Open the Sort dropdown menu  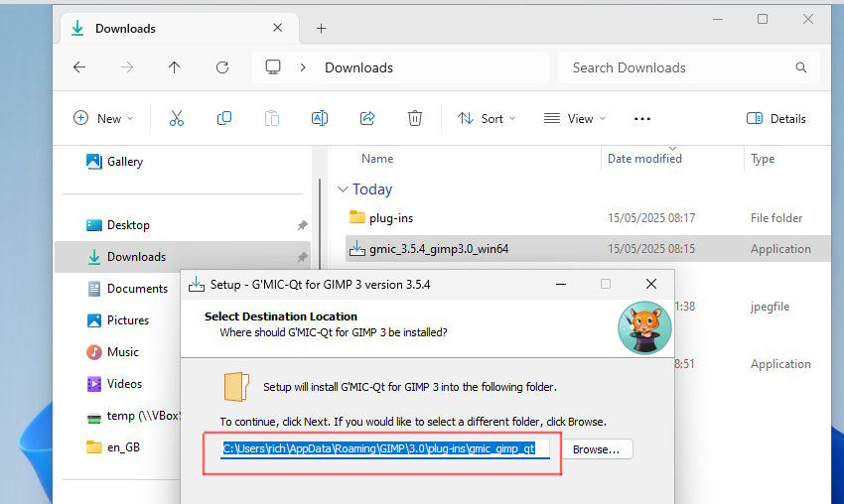(487, 118)
